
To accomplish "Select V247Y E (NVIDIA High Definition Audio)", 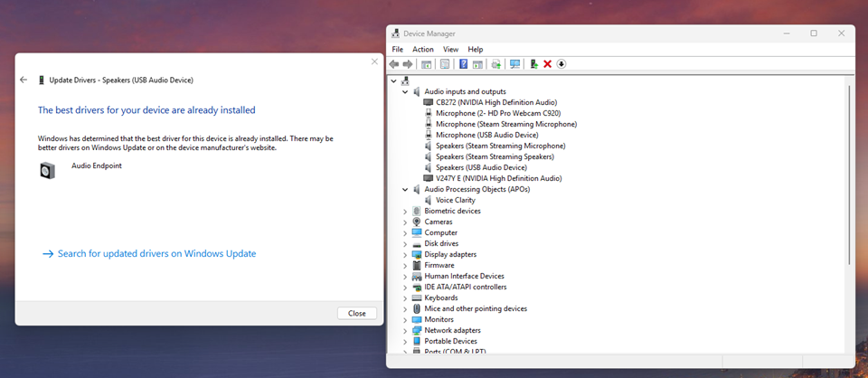I will point(499,179).
